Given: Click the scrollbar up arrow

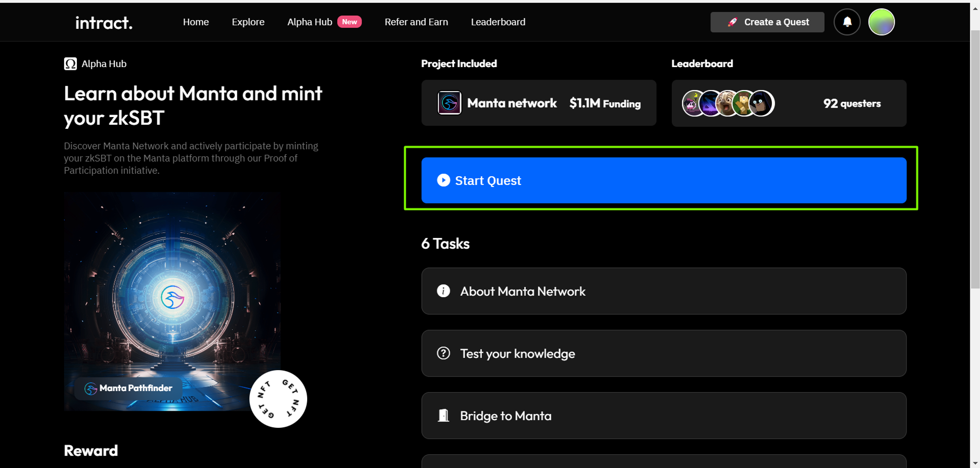Looking at the screenshot, I should pyautogui.click(x=975, y=9).
